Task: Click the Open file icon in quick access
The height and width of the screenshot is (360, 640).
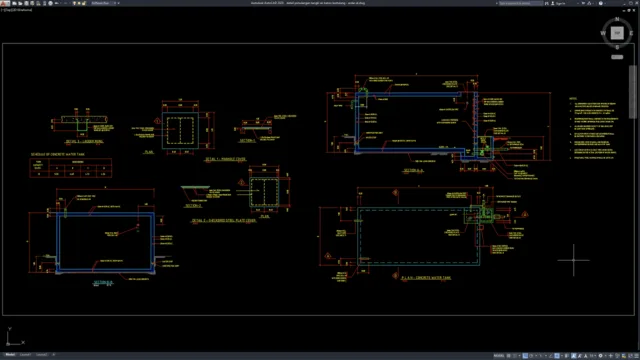Action: 20,3
